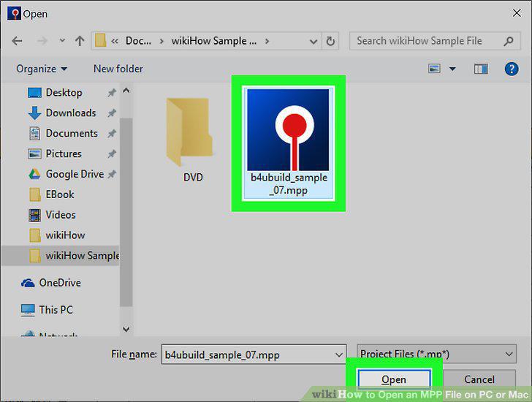Click the Cancel button
Image resolution: width=532 pixels, height=402 pixels.
(479, 379)
